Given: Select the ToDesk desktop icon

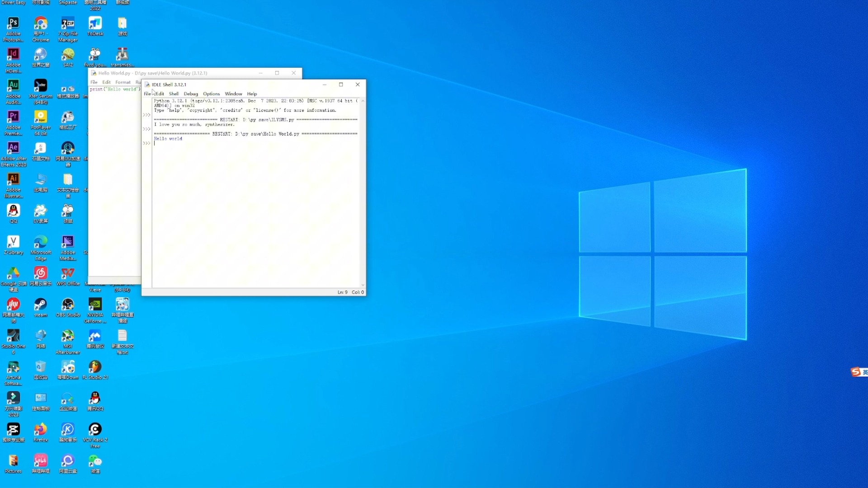Looking at the screenshot, I should (x=95, y=26).
